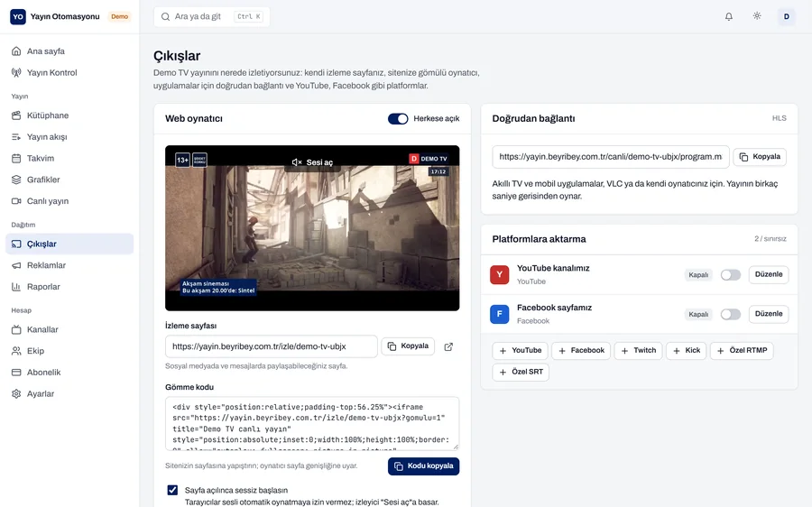This screenshot has width=812, height=507.
Task: Click the İzleme sayfası URL field
Action: coord(272,346)
